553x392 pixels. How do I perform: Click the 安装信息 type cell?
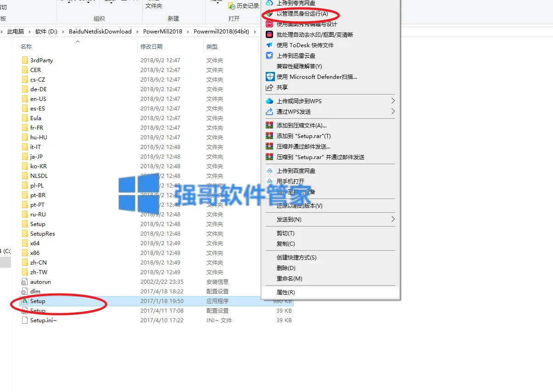(218, 282)
